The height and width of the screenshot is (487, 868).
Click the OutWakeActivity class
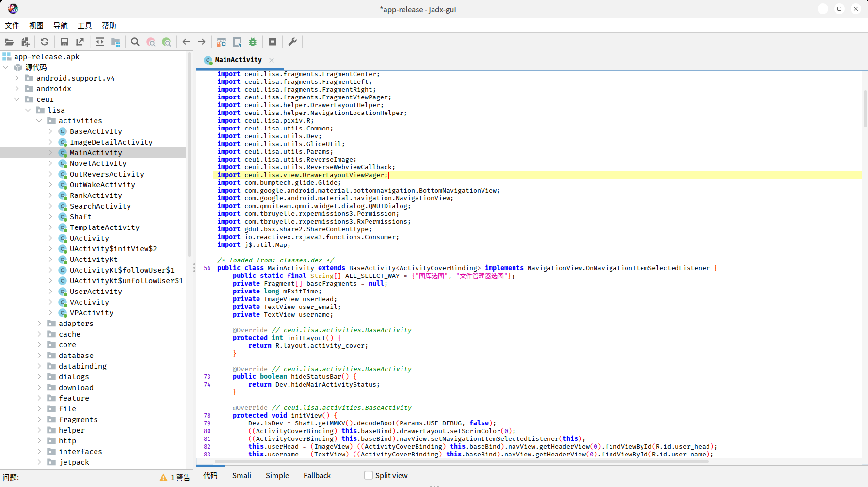coord(102,185)
